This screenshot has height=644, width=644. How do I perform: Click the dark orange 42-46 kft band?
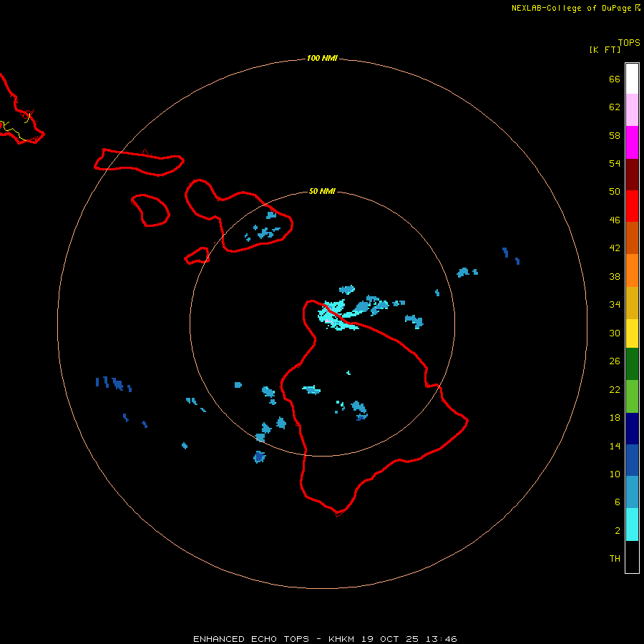632,238
